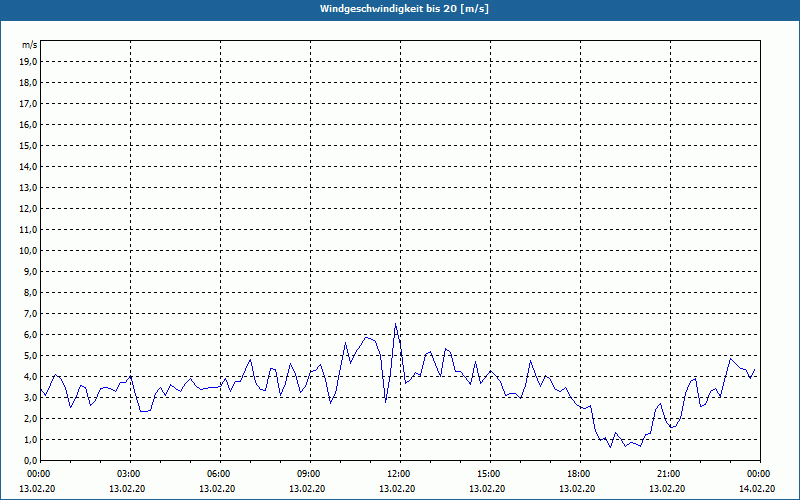Image resolution: width=800 pixels, height=500 pixels.
Task: Click the 13.02.20 date under 12:00
Action: (397, 488)
